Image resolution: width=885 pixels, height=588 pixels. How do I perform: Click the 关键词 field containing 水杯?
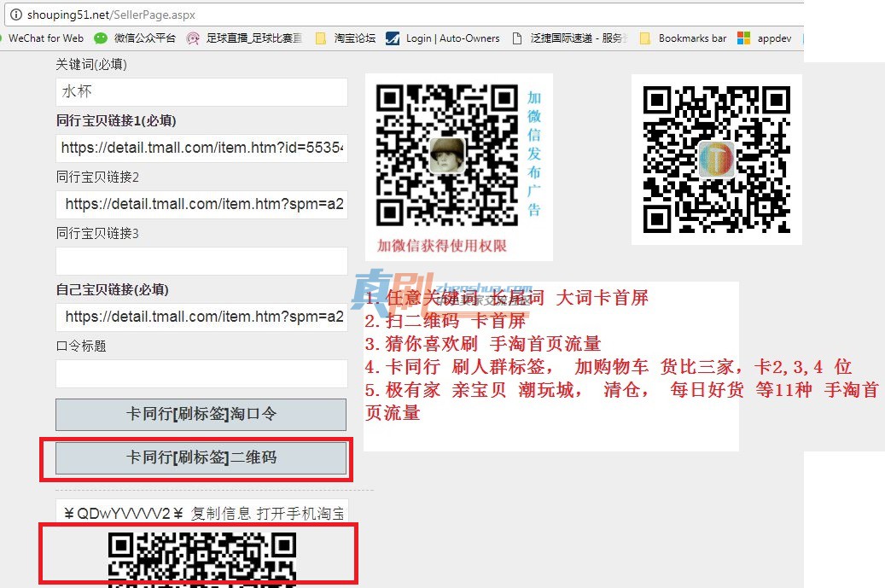(201, 91)
